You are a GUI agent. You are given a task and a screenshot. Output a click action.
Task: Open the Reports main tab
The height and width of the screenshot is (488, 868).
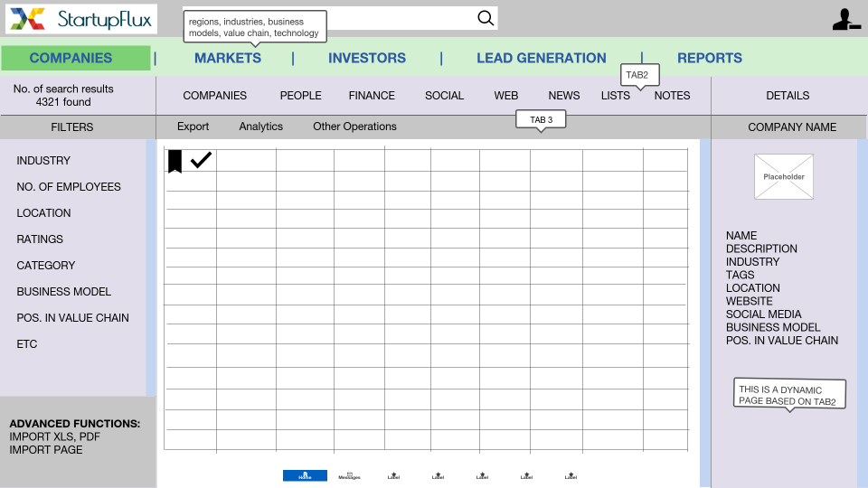coord(710,58)
